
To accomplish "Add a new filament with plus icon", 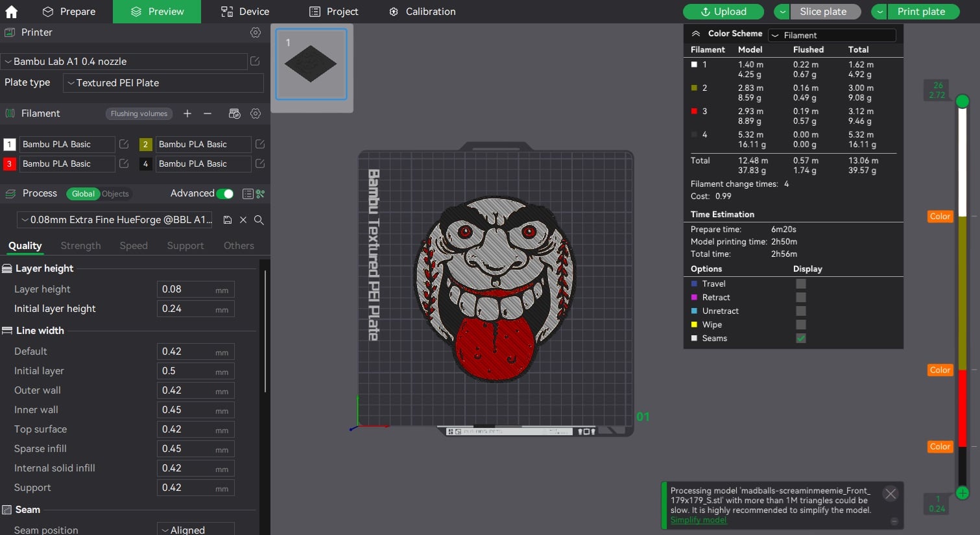I will click(187, 113).
